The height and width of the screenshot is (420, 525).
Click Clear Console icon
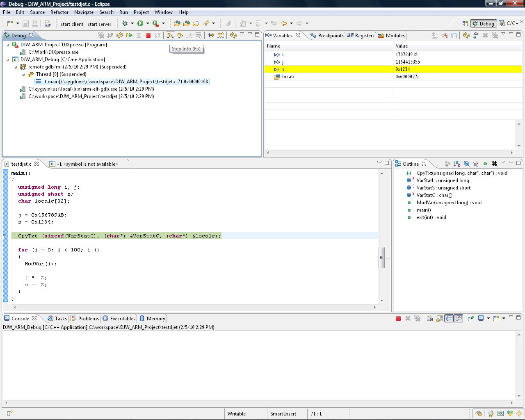430,319
